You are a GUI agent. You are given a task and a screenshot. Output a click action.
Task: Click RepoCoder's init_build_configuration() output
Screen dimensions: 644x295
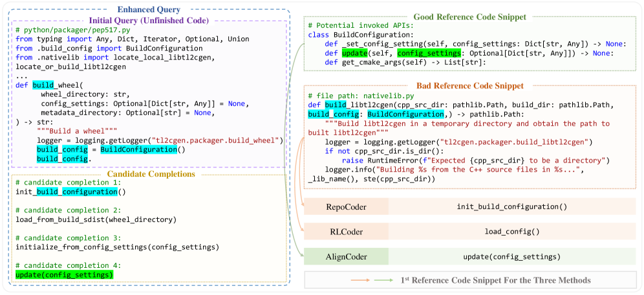pos(511,207)
